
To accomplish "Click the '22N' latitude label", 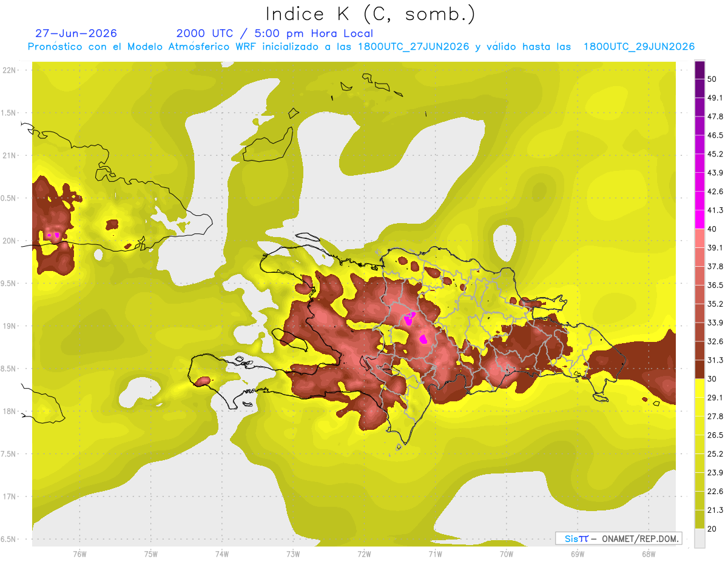I will tap(10, 70).
